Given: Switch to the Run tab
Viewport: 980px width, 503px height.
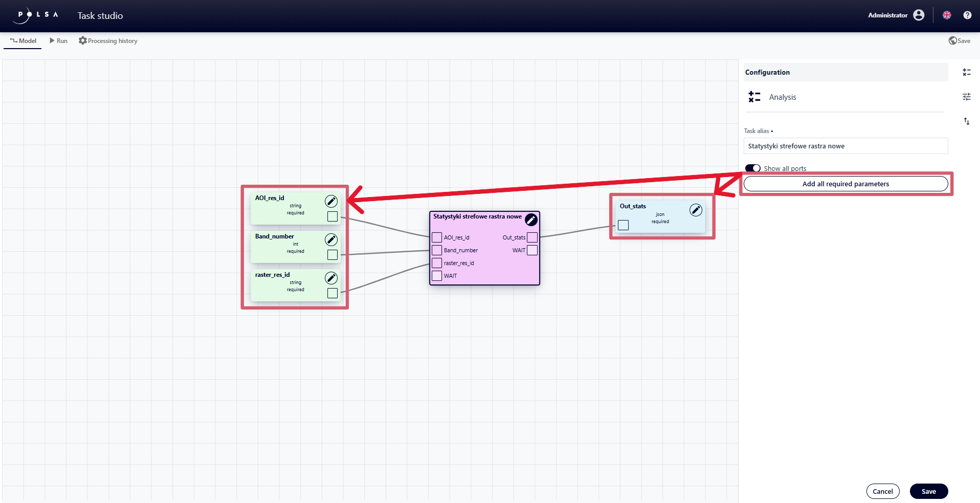Looking at the screenshot, I should 58,40.
